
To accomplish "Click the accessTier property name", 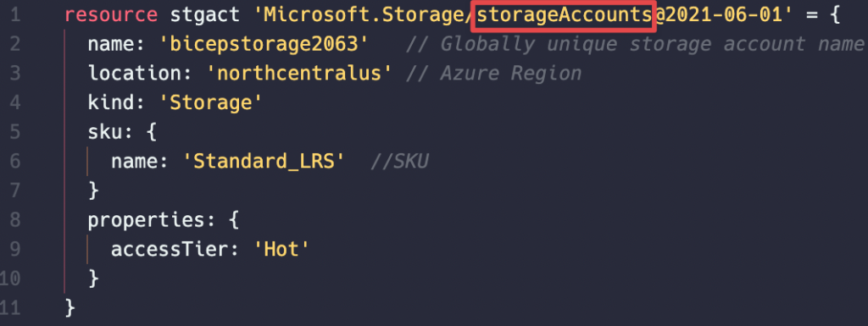I will click(170, 249).
